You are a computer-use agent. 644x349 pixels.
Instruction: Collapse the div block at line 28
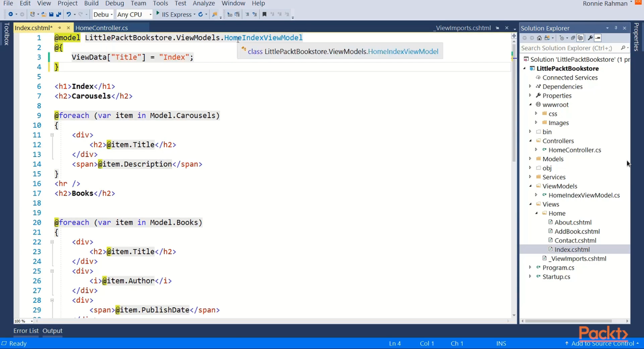coord(52,301)
